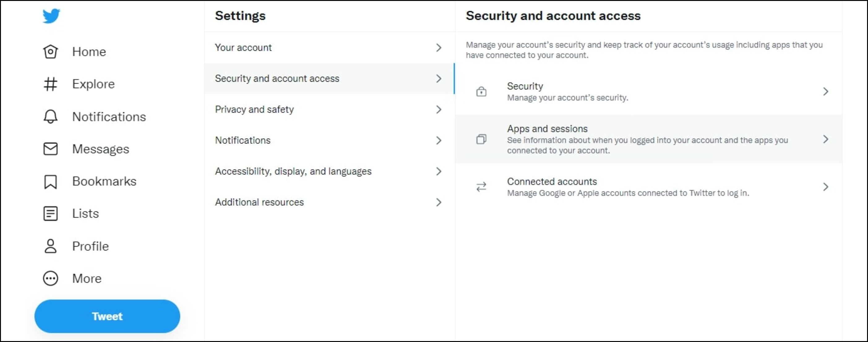Image resolution: width=868 pixels, height=342 pixels.
Task: Click the Security lock icon
Action: [x=481, y=92]
